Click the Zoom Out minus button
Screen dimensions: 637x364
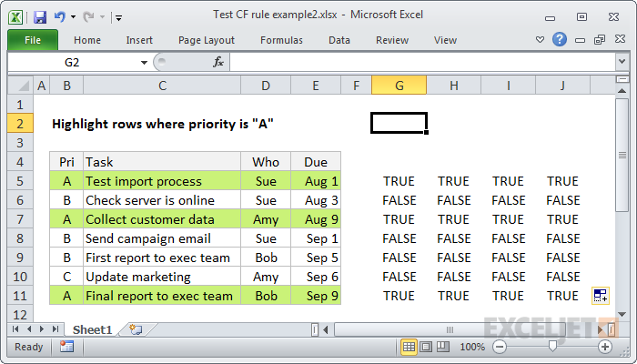point(500,347)
